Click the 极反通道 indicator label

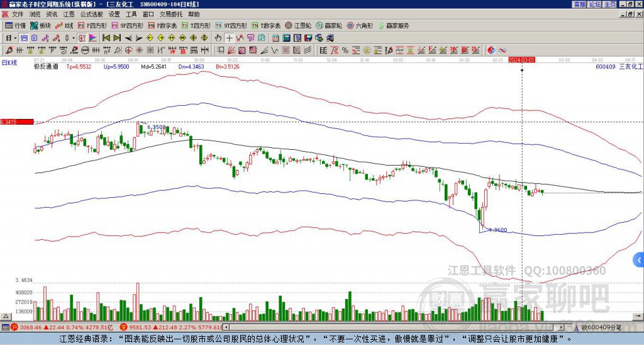(46, 67)
